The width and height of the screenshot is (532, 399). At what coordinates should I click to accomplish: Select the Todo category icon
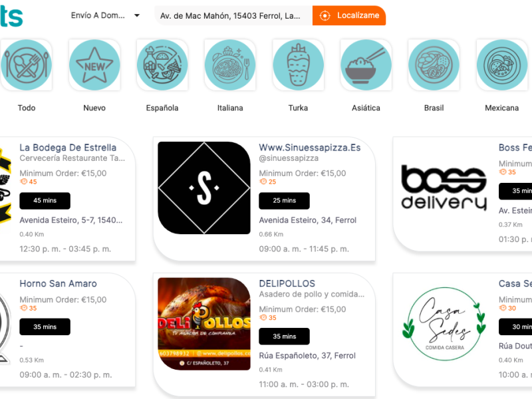(27, 65)
